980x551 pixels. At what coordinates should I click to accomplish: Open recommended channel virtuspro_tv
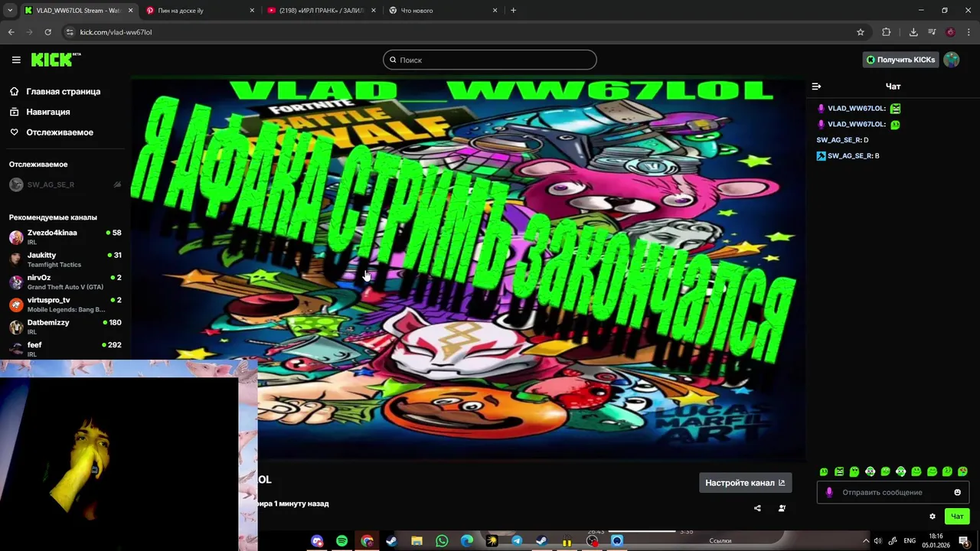[x=64, y=304]
